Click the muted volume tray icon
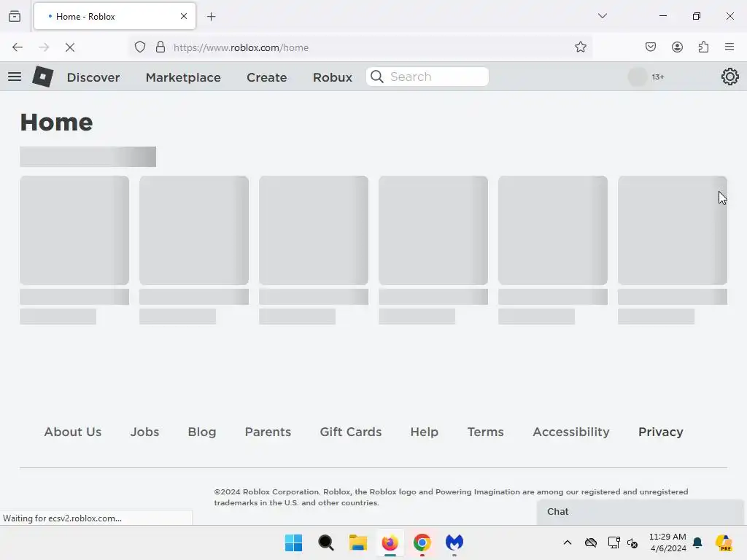The width and height of the screenshot is (747, 560). point(632,542)
